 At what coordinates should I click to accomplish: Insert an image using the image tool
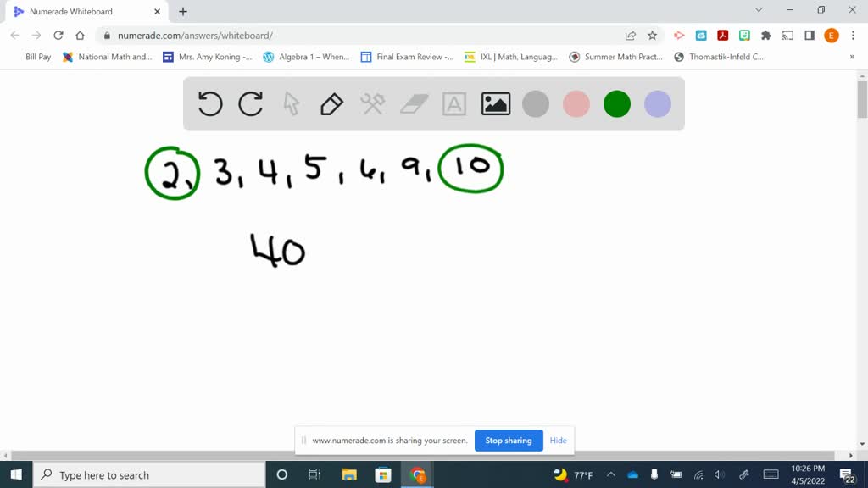coord(495,103)
